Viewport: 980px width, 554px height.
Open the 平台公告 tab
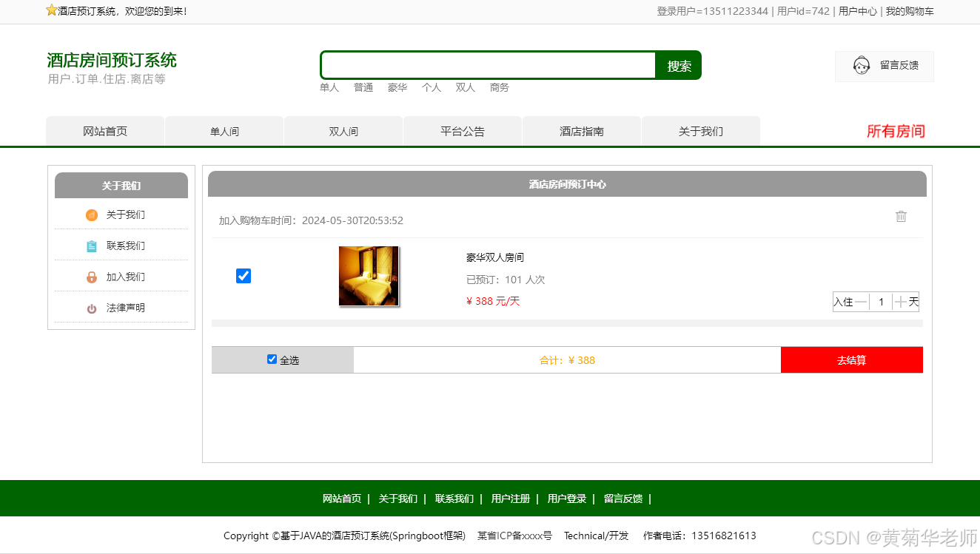(462, 131)
